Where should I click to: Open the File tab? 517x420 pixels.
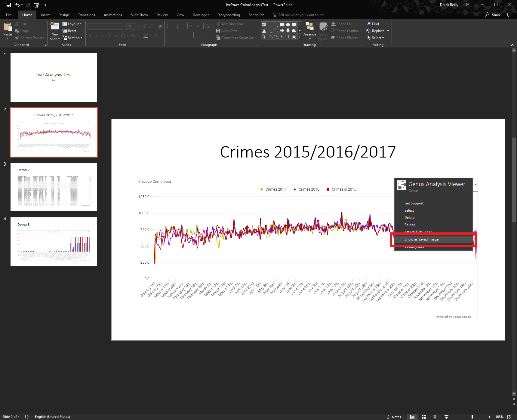click(x=9, y=15)
